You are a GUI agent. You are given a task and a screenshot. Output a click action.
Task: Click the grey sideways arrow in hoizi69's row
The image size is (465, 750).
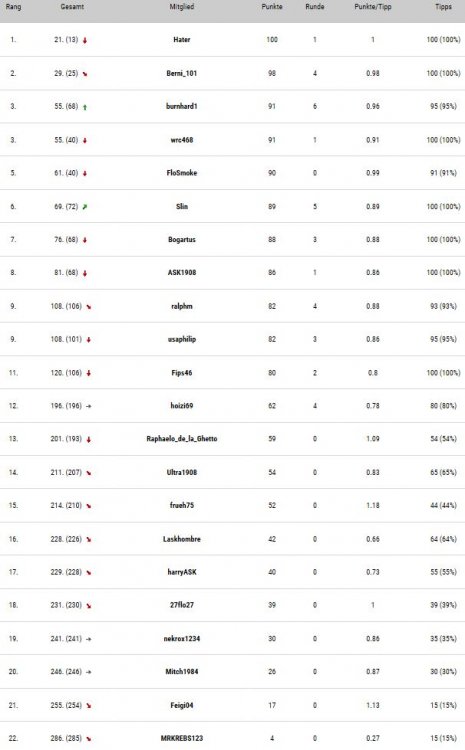[89, 406]
